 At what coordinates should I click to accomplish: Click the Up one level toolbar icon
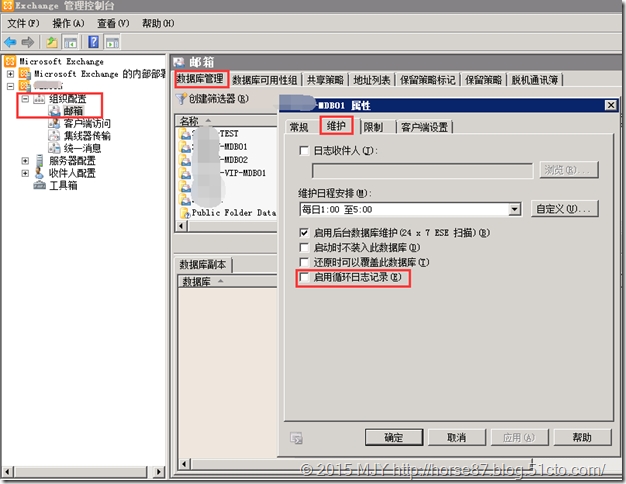tap(52, 42)
